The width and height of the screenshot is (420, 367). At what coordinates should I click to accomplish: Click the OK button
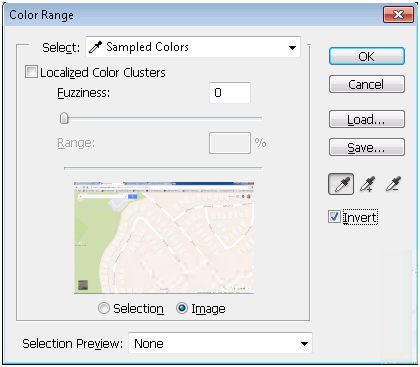pyautogui.click(x=367, y=56)
